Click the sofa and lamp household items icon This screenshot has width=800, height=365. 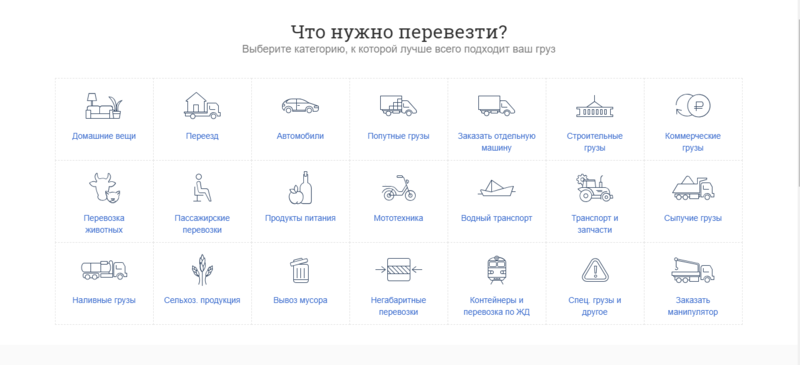[104, 106]
